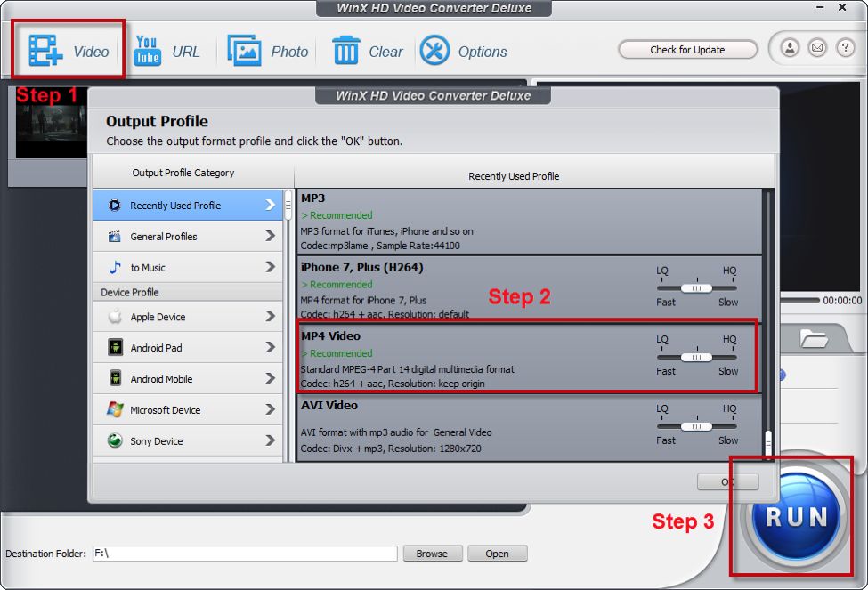Click the Options toolbar label
This screenshot has width=868, height=590.
click(483, 52)
